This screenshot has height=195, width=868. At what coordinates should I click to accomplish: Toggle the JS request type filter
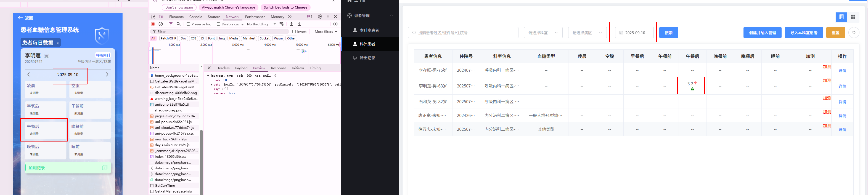point(202,38)
